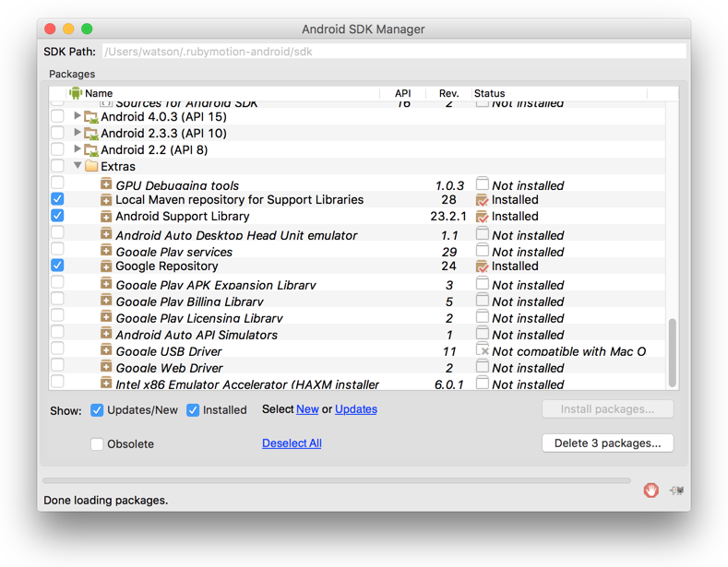Click the package icon for Google Play Billing Library

[106, 300]
